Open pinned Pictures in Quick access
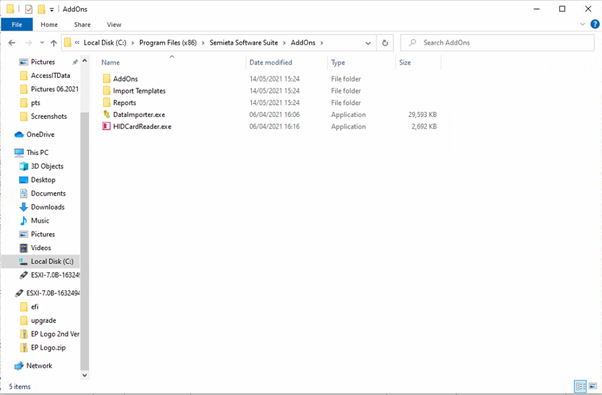This screenshot has width=602, height=395. pos(43,62)
